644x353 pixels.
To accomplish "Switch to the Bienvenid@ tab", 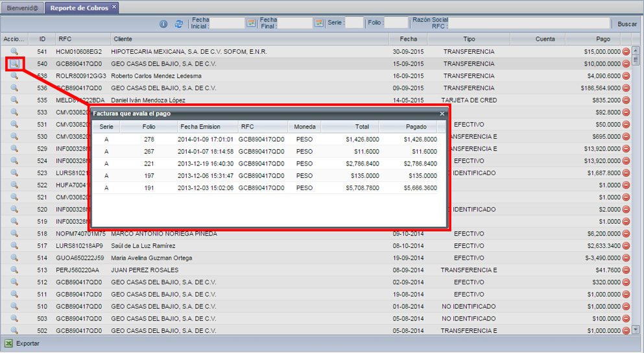I will [23, 8].
